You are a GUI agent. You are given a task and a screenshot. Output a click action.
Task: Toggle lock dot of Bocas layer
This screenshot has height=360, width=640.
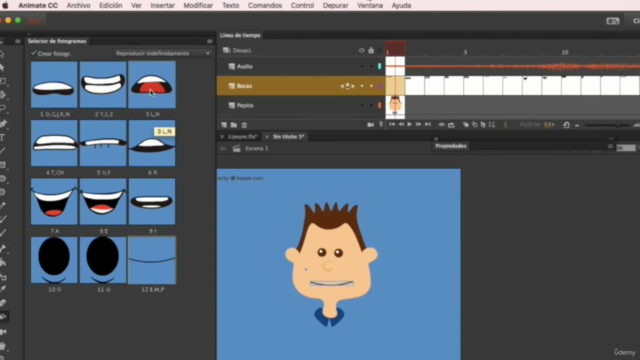click(371, 86)
